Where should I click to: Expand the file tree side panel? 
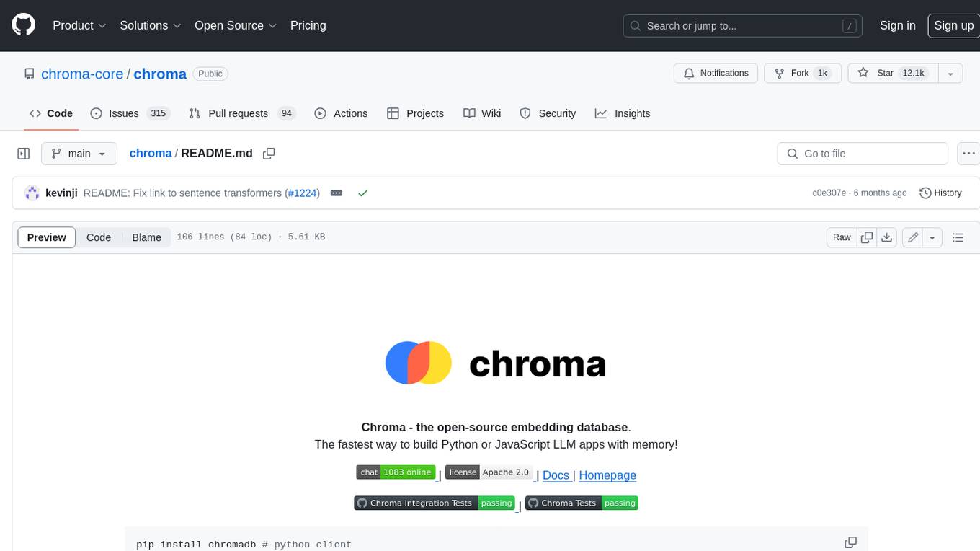pos(24,154)
